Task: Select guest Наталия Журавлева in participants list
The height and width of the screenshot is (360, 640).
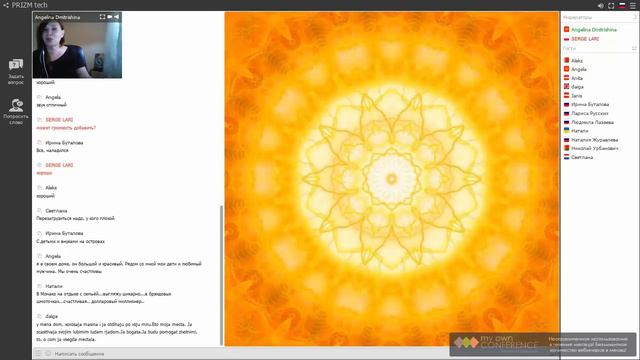Action: coord(594,140)
